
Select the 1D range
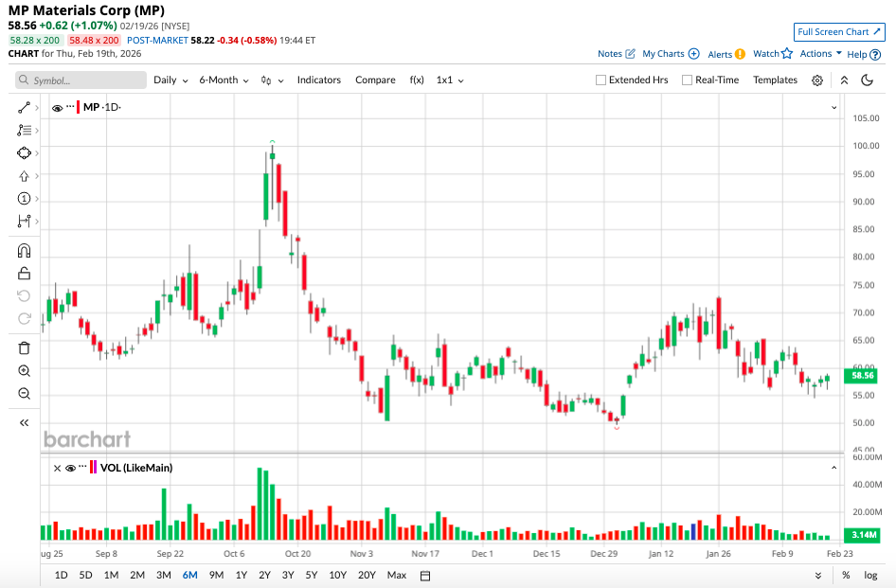[x=61, y=575]
